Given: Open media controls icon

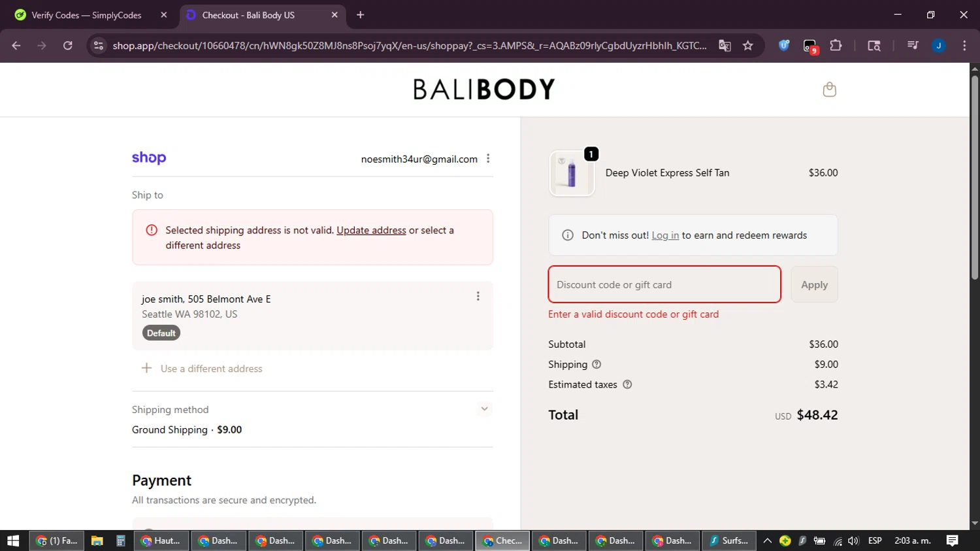Looking at the screenshot, I should tap(913, 46).
